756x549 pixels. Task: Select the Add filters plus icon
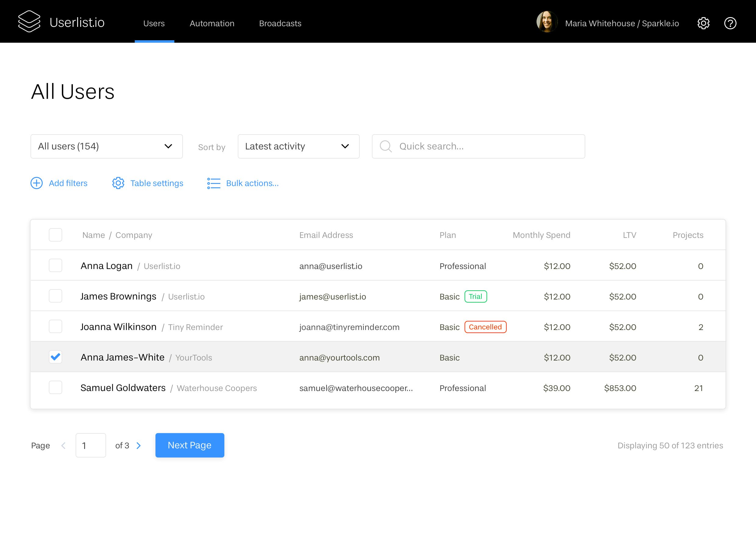point(36,183)
